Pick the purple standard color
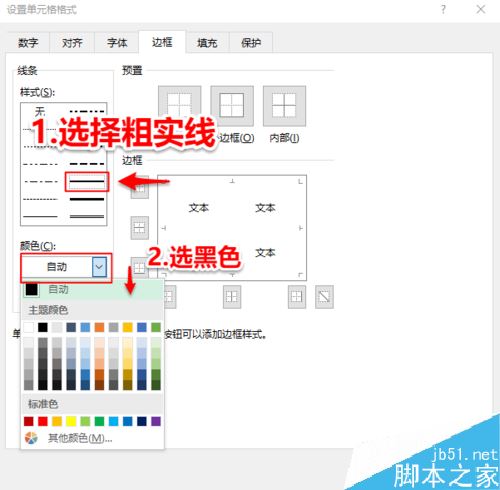The width and height of the screenshot is (500, 490). point(156,421)
